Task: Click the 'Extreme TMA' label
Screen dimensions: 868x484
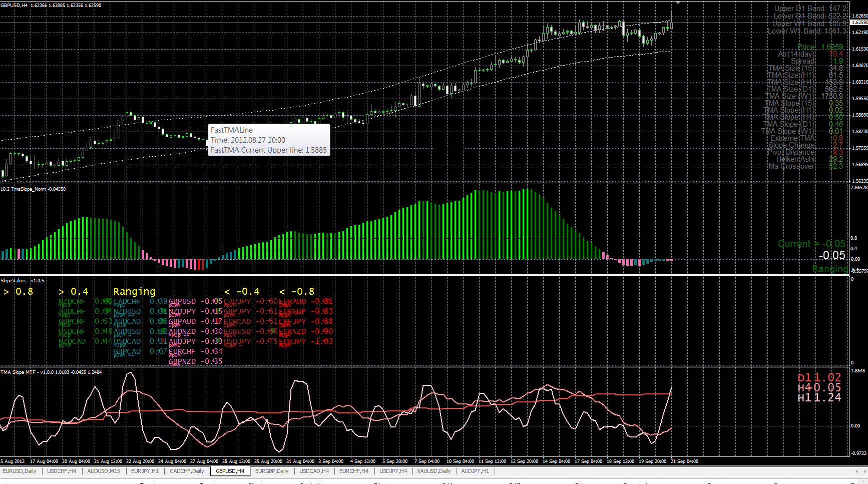Action: tap(793, 138)
